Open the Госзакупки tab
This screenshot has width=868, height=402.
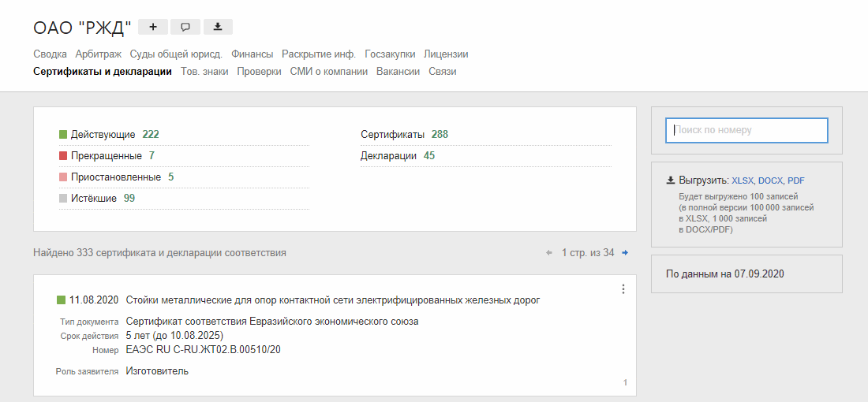coord(390,54)
